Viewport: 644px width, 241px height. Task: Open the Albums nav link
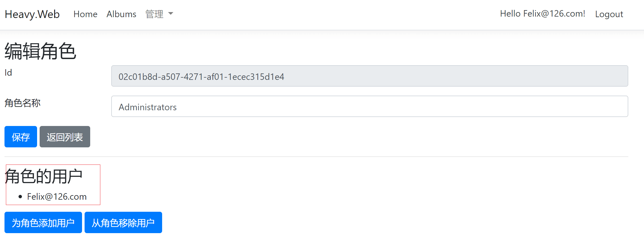pyautogui.click(x=121, y=14)
